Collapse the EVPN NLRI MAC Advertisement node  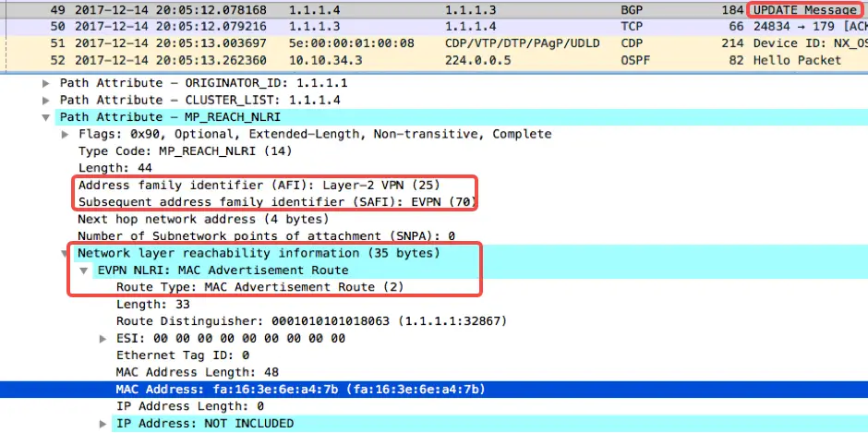click(x=84, y=271)
